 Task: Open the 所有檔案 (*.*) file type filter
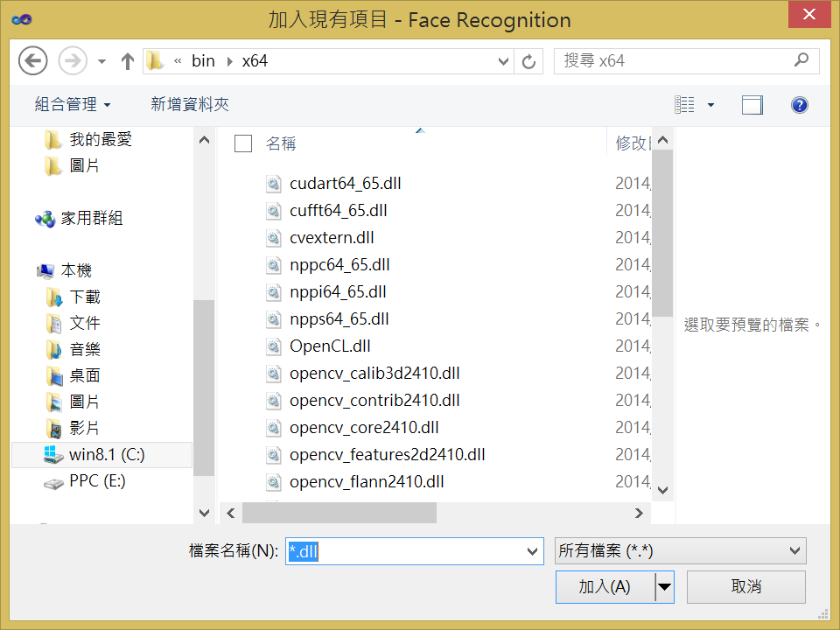click(x=680, y=550)
